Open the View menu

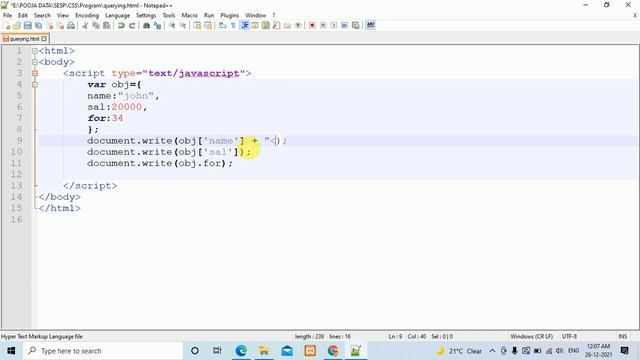(x=62, y=15)
